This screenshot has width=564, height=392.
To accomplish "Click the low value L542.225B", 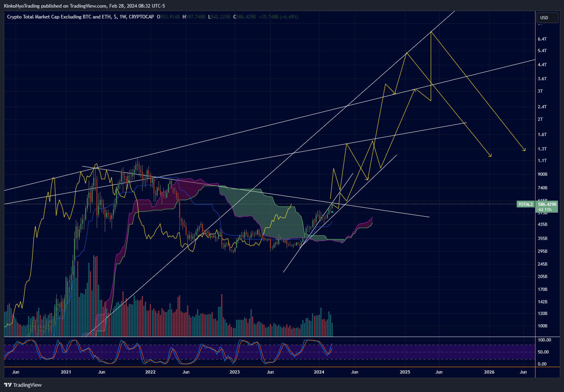I will [x=219, y=17].
